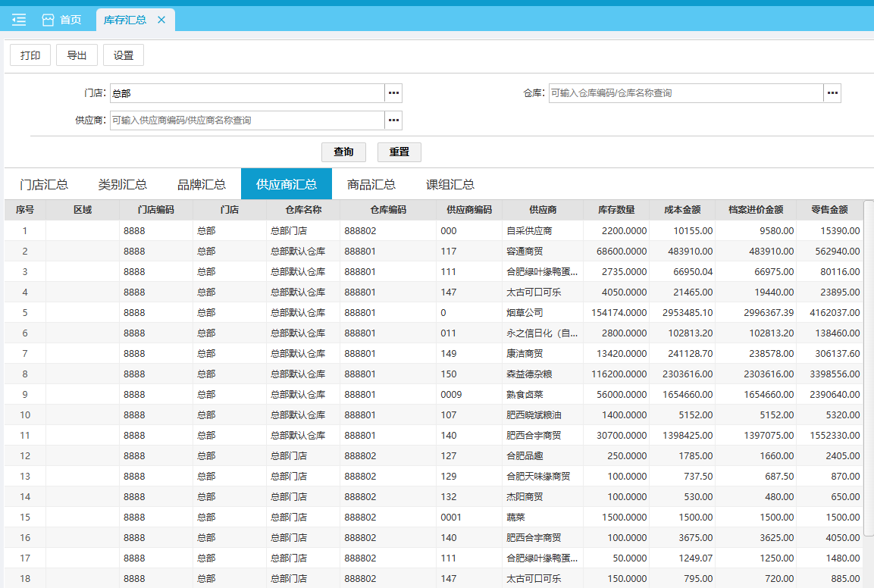Switch to the 类别汇总 tab
The image size is (874, 588).
122,184
